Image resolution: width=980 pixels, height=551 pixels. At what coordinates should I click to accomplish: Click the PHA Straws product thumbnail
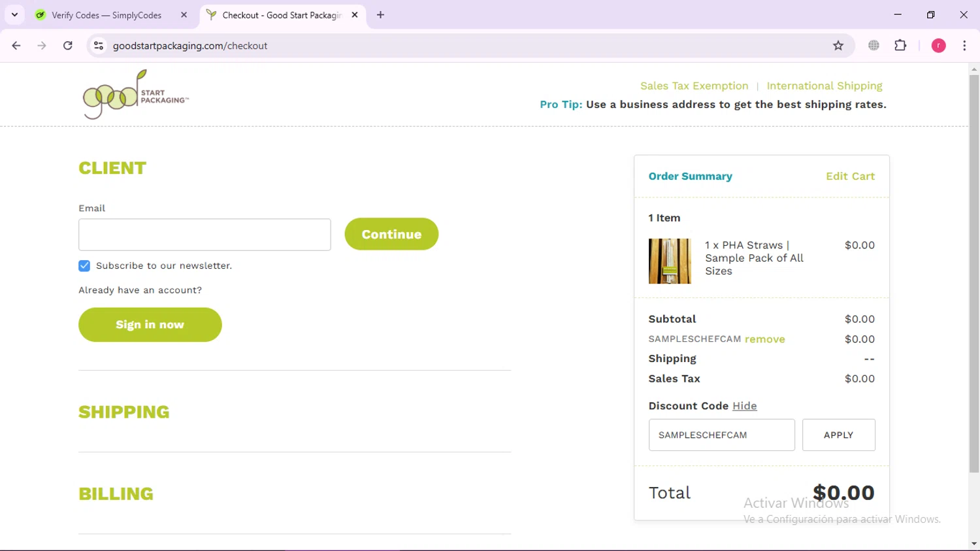(670, 261)
